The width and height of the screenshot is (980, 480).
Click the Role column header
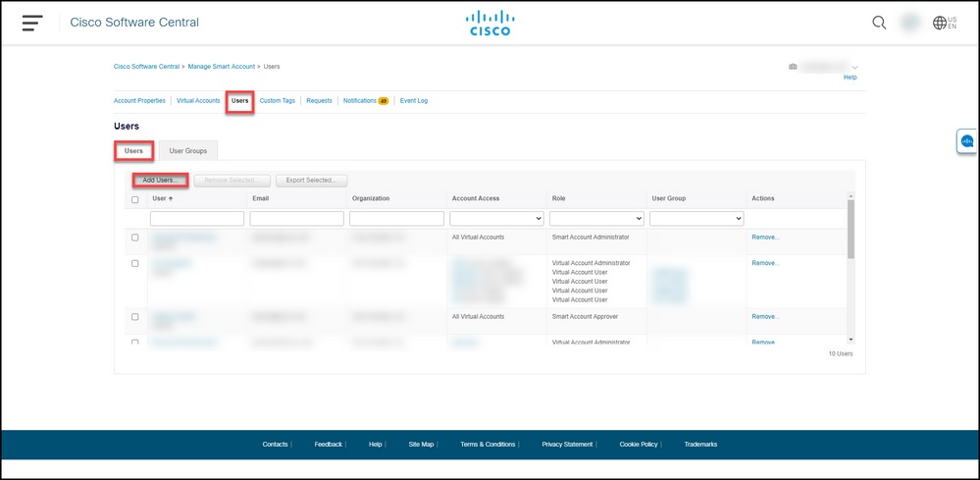click(558, 198)
